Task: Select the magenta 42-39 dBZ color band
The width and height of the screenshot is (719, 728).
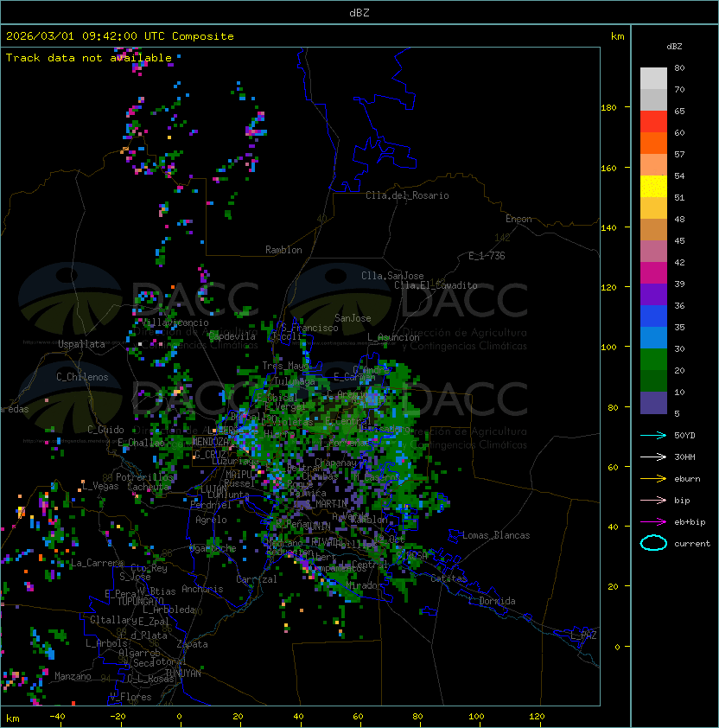Action: (653, 273)
